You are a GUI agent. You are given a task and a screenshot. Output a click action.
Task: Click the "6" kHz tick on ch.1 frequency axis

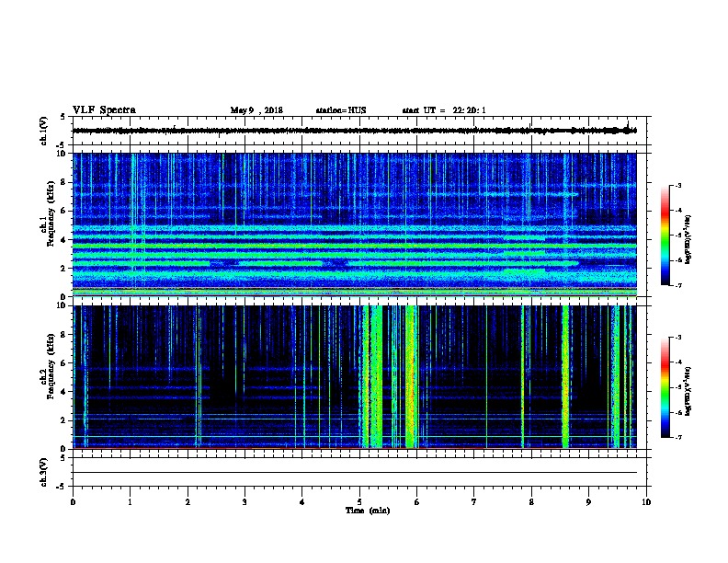(64, 211)
